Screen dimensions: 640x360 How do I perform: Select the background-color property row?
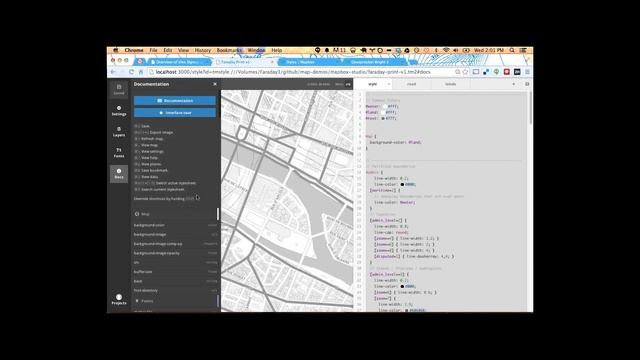(175, 225)
